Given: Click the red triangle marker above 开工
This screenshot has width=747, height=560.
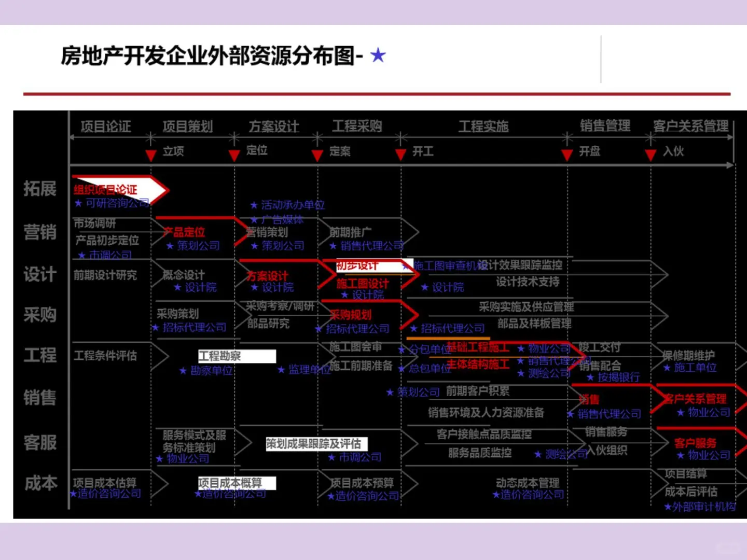Looking at the screenshot, I should point(400,155).
